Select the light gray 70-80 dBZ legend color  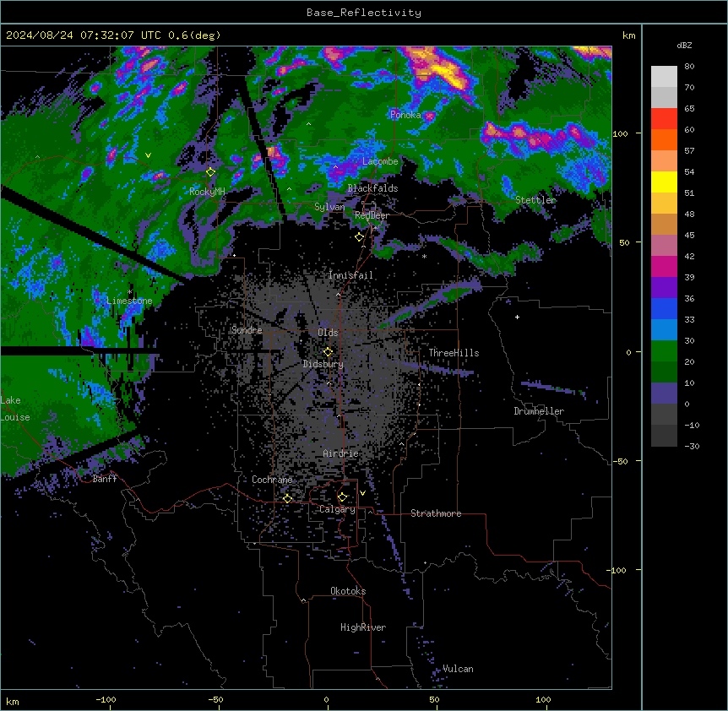pos(664,77)
